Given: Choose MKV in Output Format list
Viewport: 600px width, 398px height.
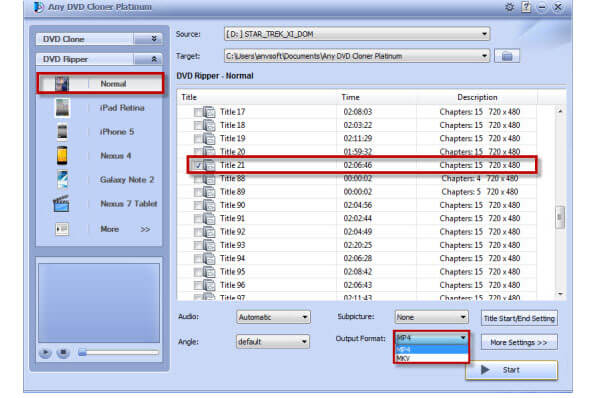Looking at the screenshot, I should pos(431,358).
